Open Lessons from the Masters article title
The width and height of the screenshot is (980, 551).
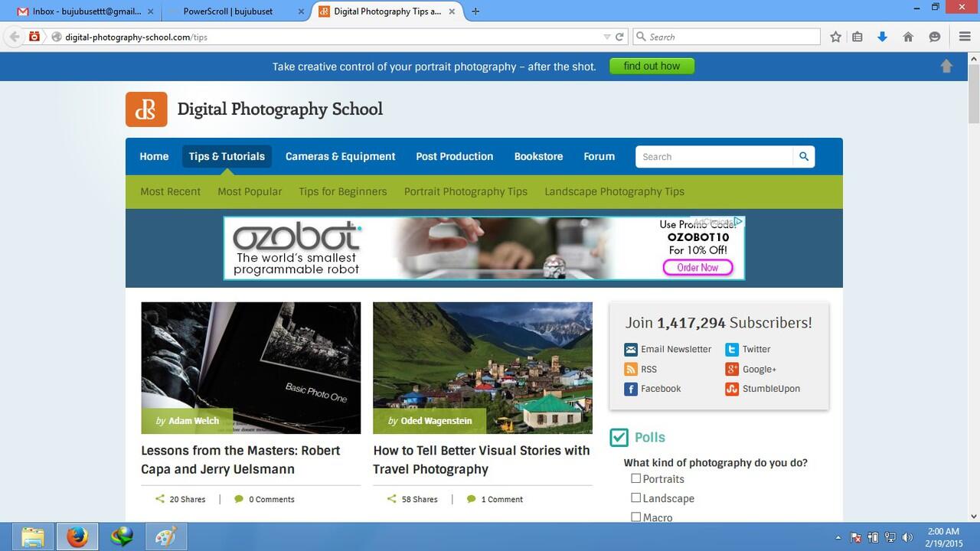(240, 460)
